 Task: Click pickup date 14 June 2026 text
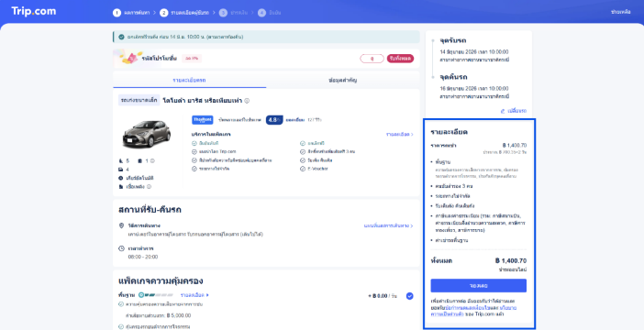click(x=474, y=52)
